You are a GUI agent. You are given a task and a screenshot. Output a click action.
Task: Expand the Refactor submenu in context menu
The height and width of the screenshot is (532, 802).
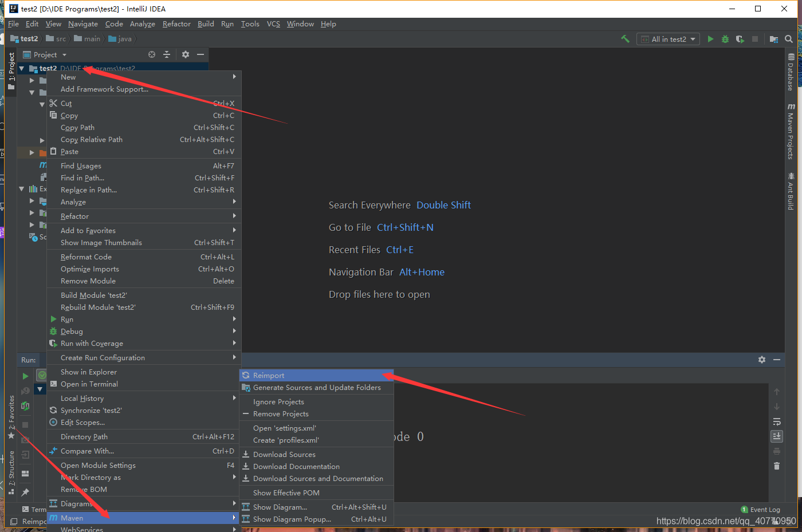[144, 216]
